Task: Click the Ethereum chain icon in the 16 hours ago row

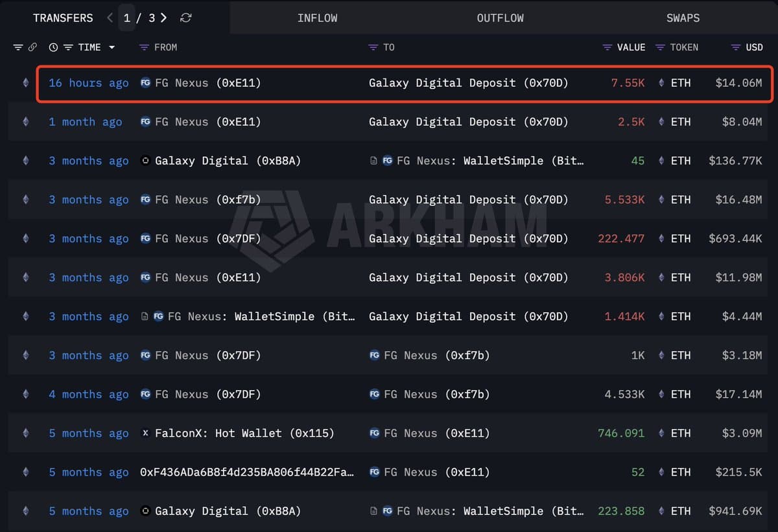Action: coord(26,83)
